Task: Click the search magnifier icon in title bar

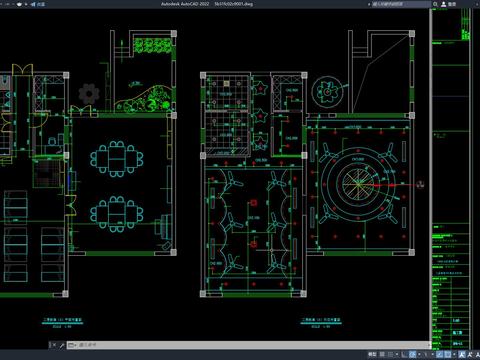Action: coord(435,4)
